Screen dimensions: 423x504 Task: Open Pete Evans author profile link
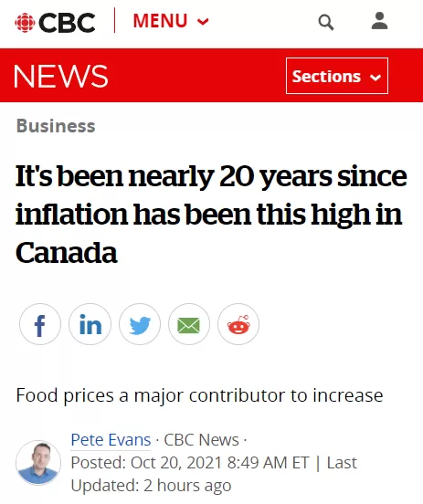pyautogui.click(x=111, y=439)
